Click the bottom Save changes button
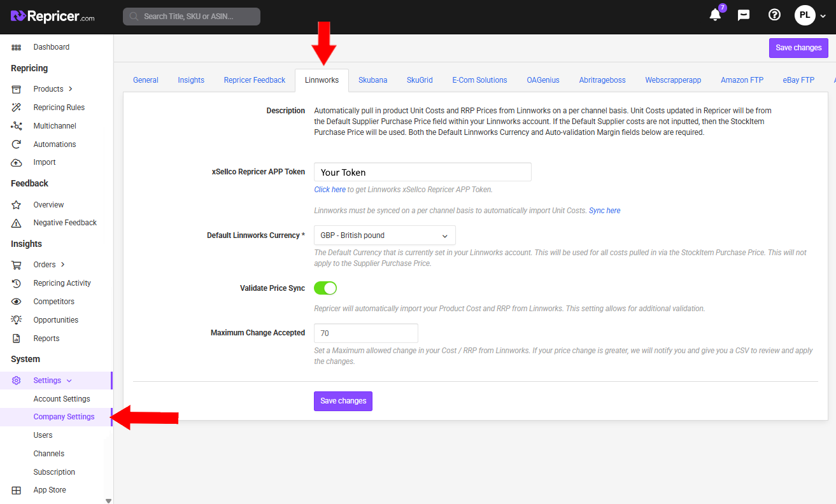Screen dimensions: 836x504 (x=343, y=401)
